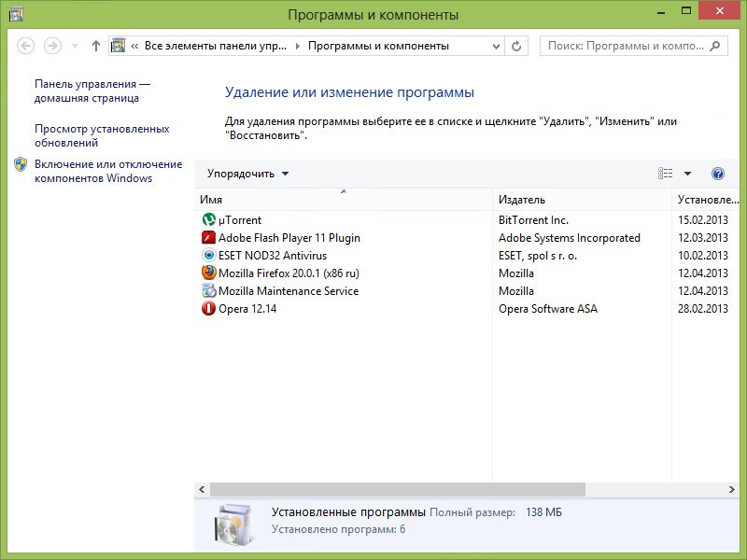Image resolution: width=747 pixels, height=560 pixels.
Task: Open the view options dropdown arrow
Action: tap(687, 174)
